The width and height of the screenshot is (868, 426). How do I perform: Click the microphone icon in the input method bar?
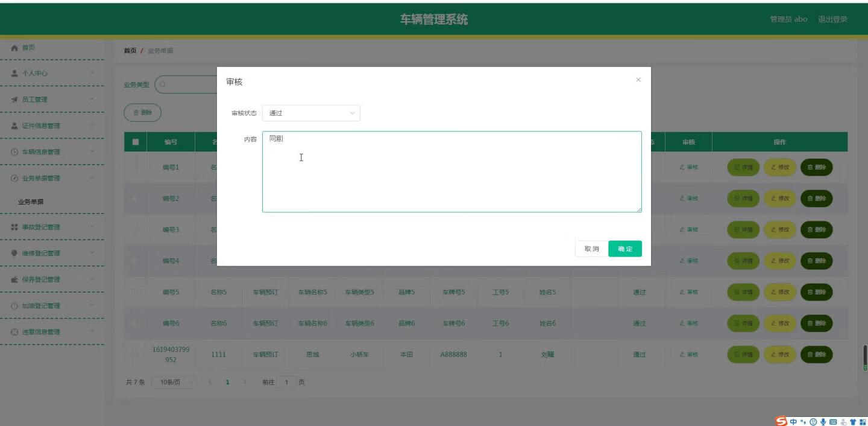tap(823, 421)
